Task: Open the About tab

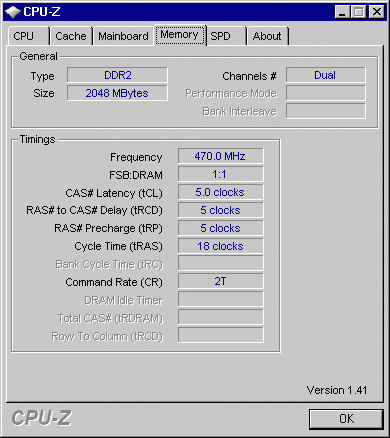Action: coord(267,36)
